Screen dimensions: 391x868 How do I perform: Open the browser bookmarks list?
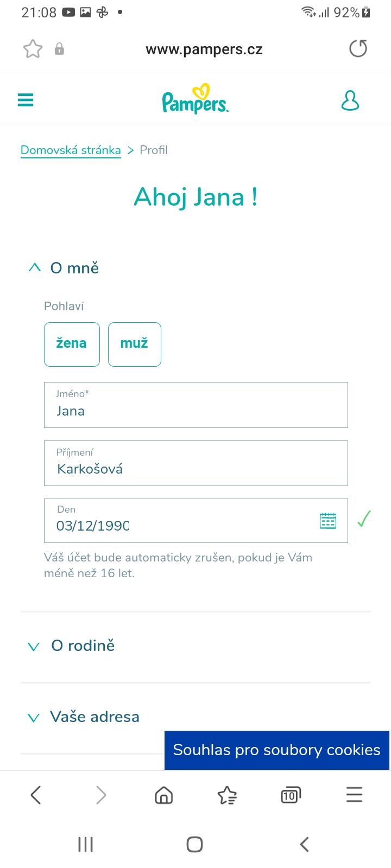(227, 795)
